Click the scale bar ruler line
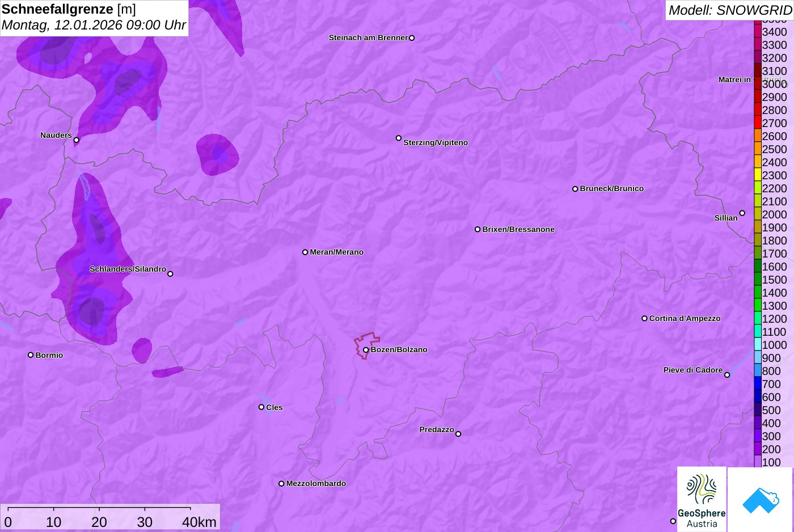This screenshot has width=794, height=532. point(99,508)
